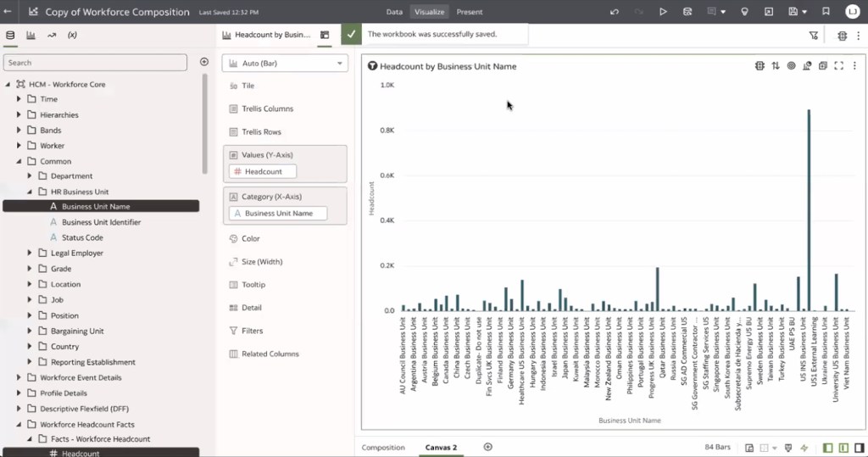Click the data panel vertical scrollbar
The height and width of the screenshot is (457, 868).
204,123
